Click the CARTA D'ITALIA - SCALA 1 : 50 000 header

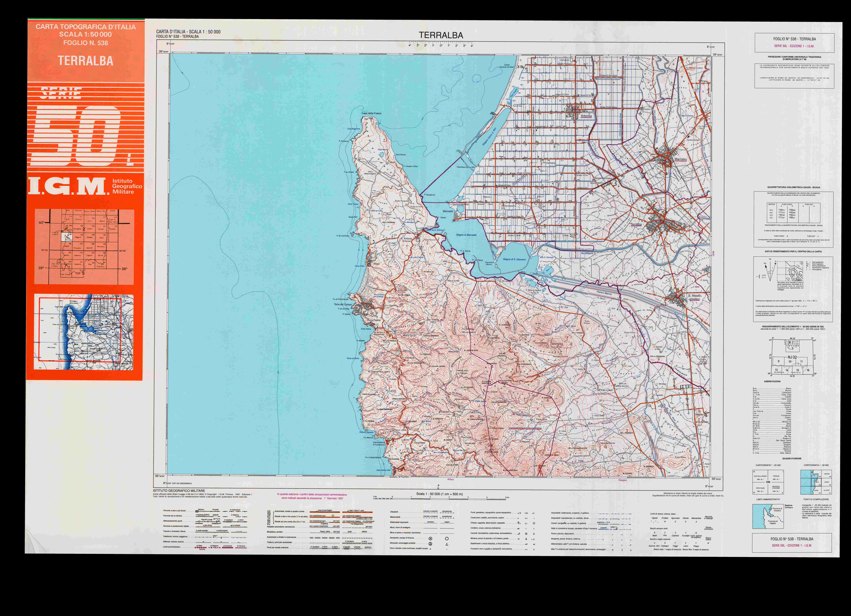tap(188, 32)
